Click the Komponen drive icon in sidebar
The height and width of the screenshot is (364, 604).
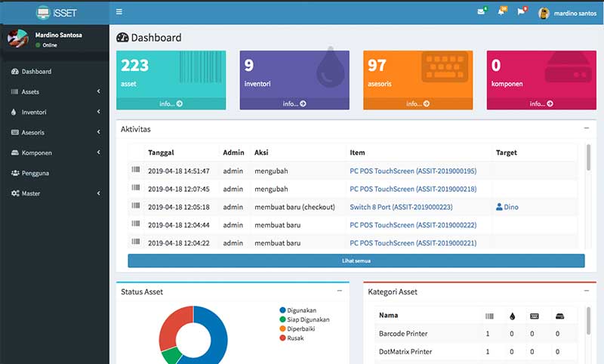[14, 153]
